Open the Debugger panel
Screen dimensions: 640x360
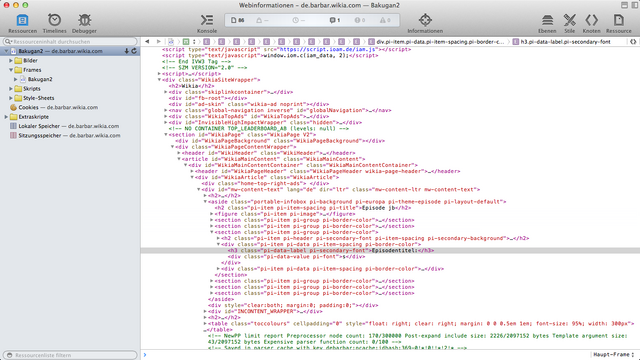click(84, 23)
